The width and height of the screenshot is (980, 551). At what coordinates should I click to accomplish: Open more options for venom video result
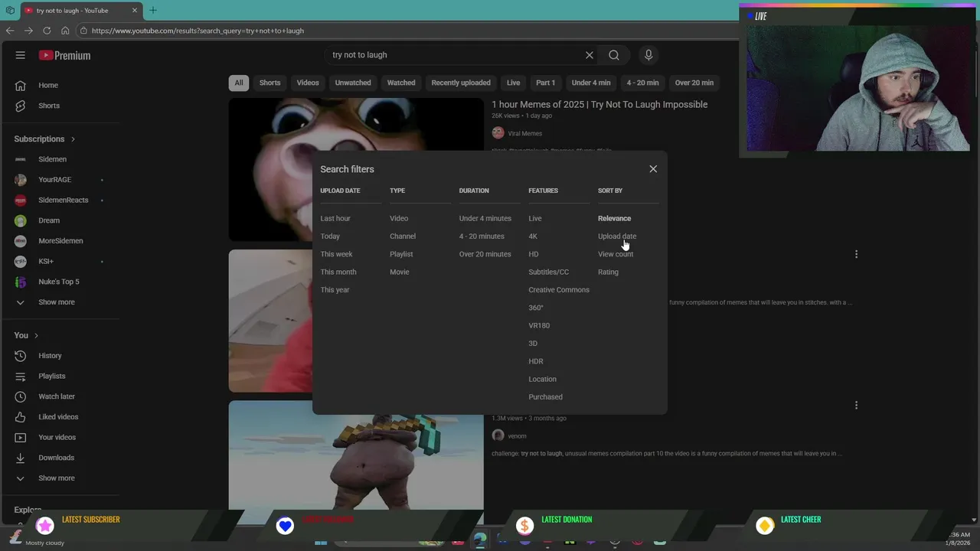[x=856, y=405]
